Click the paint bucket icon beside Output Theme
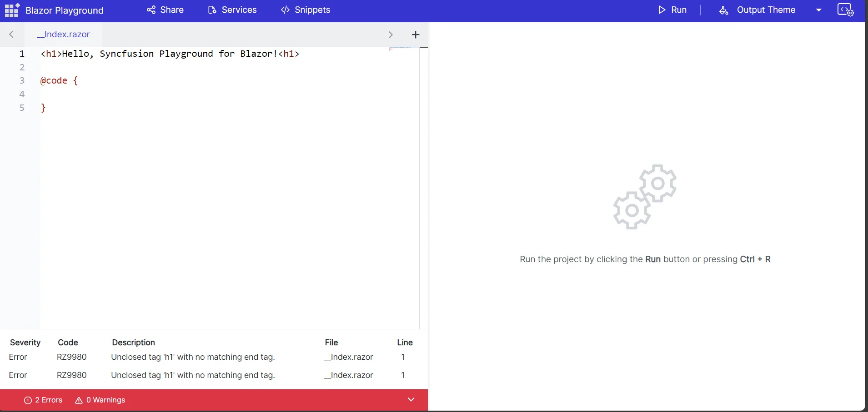 point(723,10)
